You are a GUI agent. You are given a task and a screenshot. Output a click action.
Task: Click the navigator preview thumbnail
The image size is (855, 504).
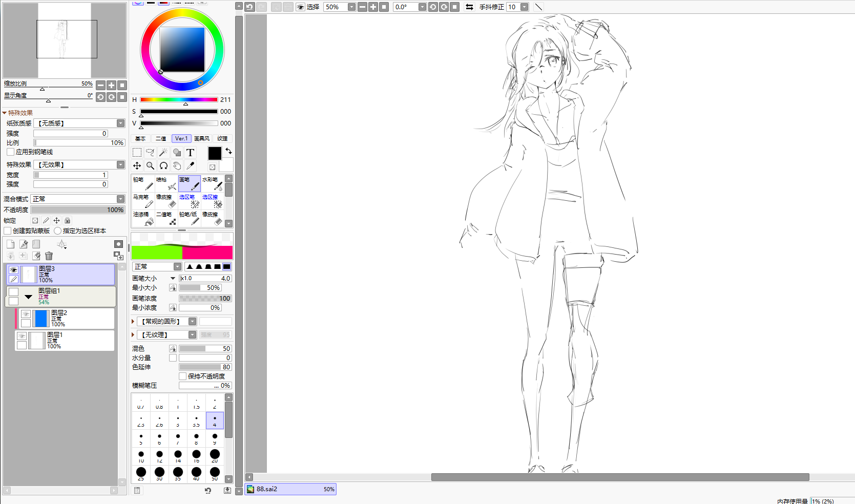[x=65, y=40]
